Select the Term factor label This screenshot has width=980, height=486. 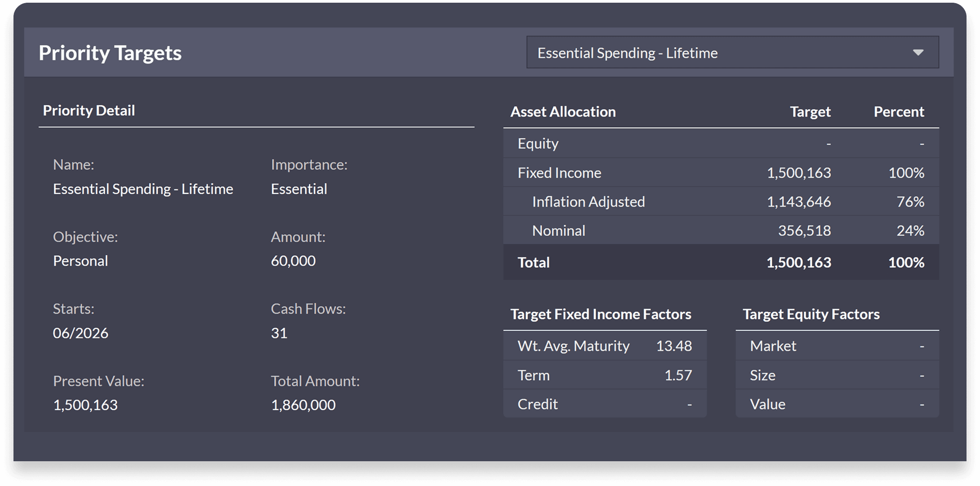[534, 375]
